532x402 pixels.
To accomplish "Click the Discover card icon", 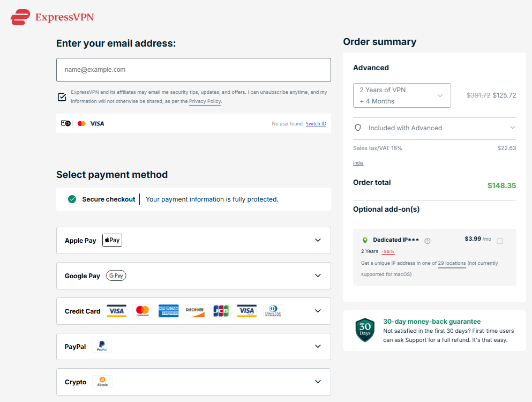I will 194,311.
